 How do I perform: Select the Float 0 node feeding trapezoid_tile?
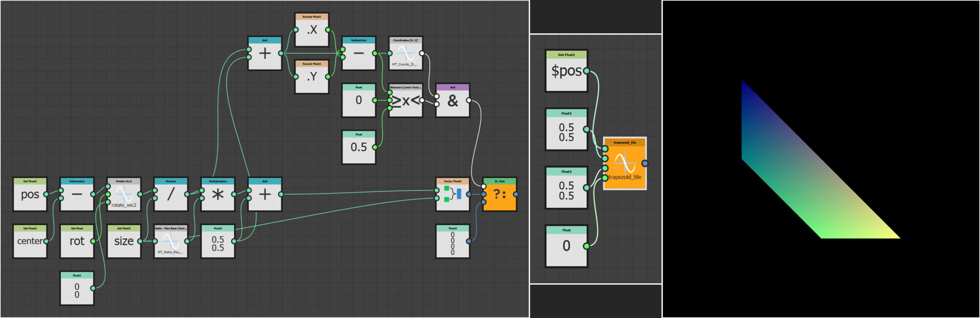pyautogui.click(x=566, y=246)
